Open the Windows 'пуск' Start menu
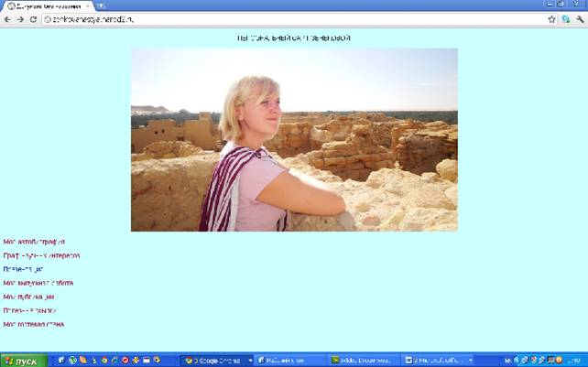588x367 pixels. point(22,361)
